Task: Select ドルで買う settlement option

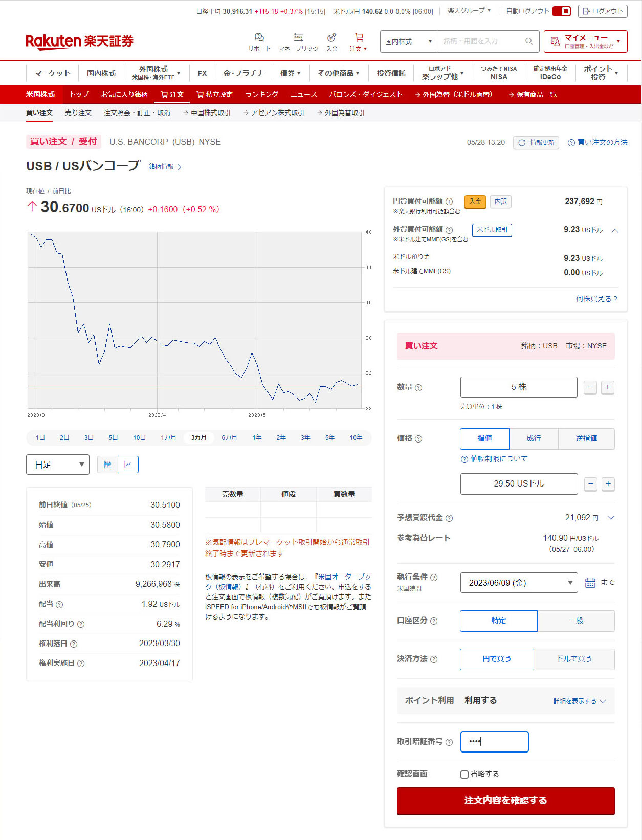Action: click(x=574, y=659)
